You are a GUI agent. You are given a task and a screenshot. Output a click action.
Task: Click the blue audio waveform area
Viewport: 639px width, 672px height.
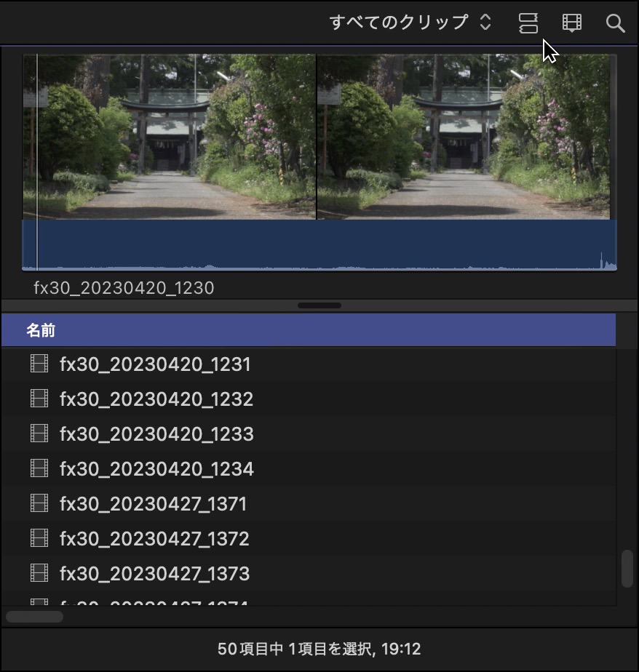(x=319, y=244)
